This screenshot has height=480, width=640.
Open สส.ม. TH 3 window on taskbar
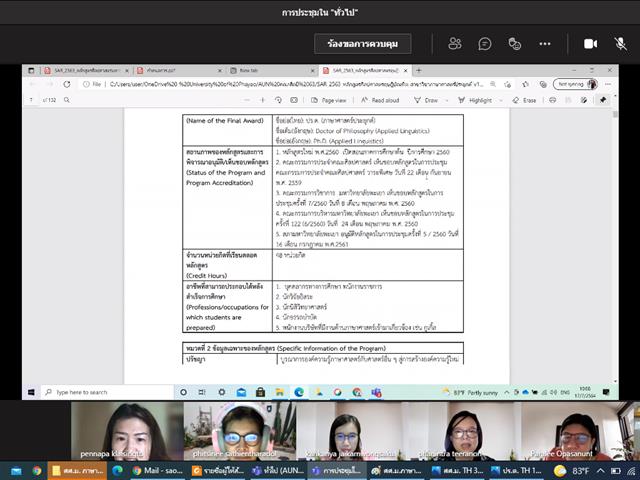pyautogui.click(x=457, y=471)
